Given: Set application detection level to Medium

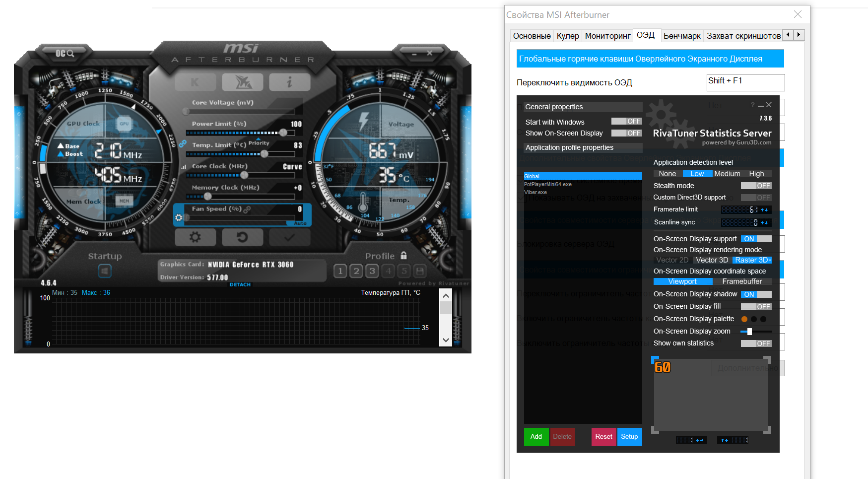Looking at the screenshot, I should pos(727,174).
